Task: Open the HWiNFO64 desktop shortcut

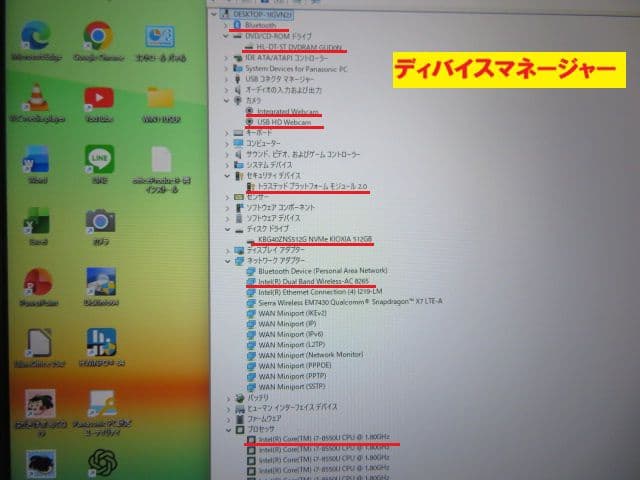Action: [101, 343]
